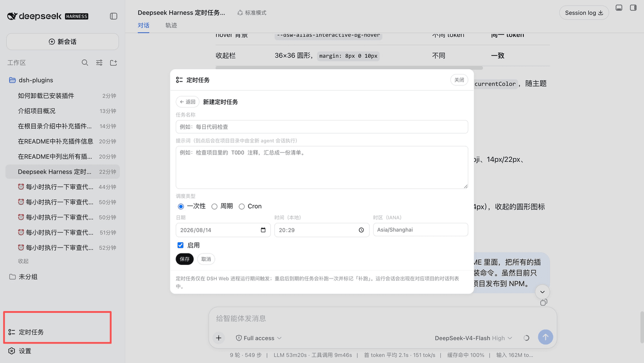The height and width of the screenshot is (363, 644).
Task: Save the scheduled task with 保存
Action: click(x=185, y=259)
